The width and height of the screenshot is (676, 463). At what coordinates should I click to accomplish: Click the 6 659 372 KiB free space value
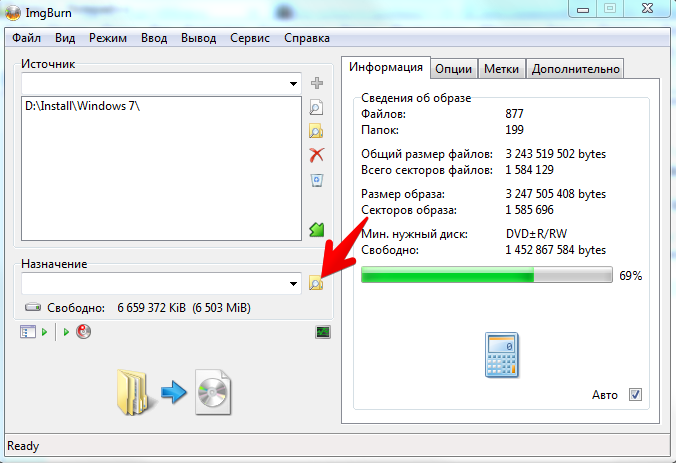151,308
